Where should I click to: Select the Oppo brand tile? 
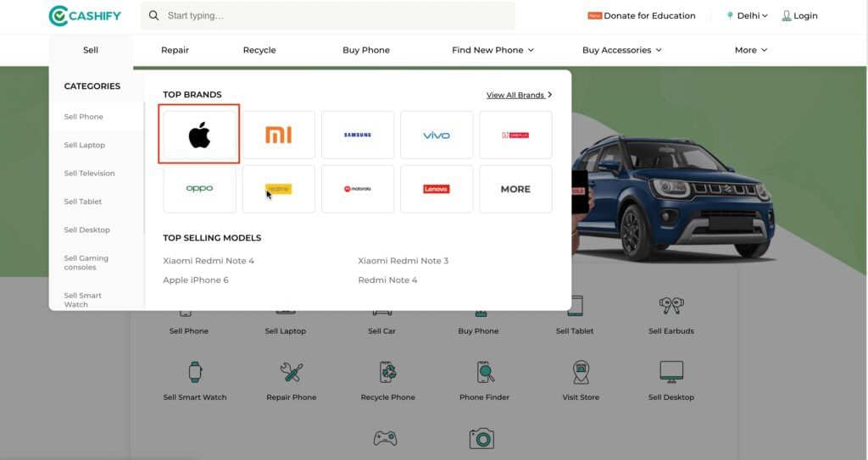coord(199,189)
